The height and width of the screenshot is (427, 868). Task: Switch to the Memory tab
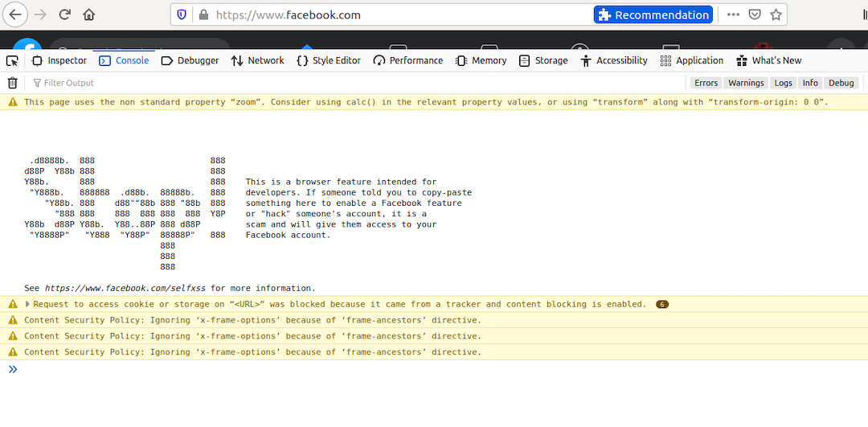tap(481, 61)
